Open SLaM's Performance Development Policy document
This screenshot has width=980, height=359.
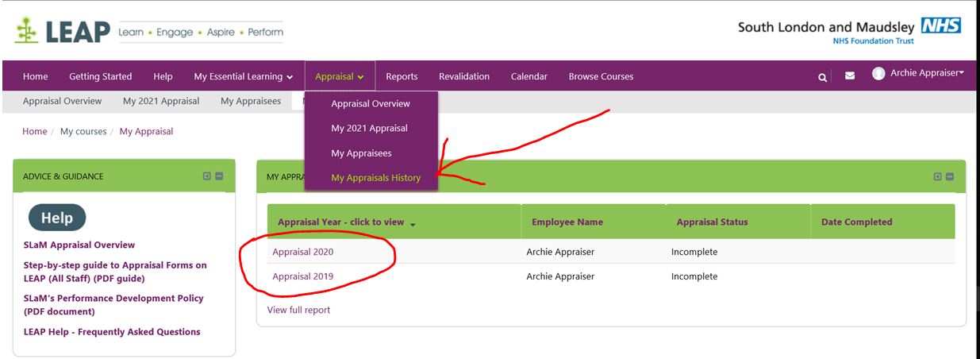click(x=113, y=305)
